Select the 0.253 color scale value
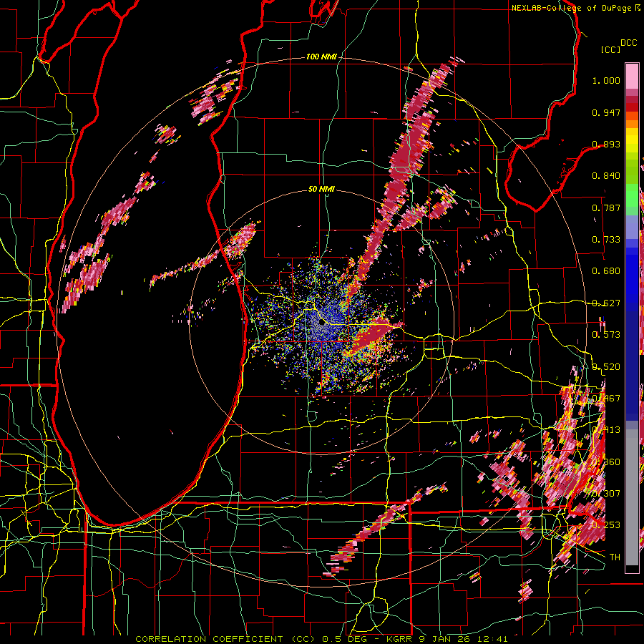The height and width of the screenshot is (644, 644). [606, 525]
